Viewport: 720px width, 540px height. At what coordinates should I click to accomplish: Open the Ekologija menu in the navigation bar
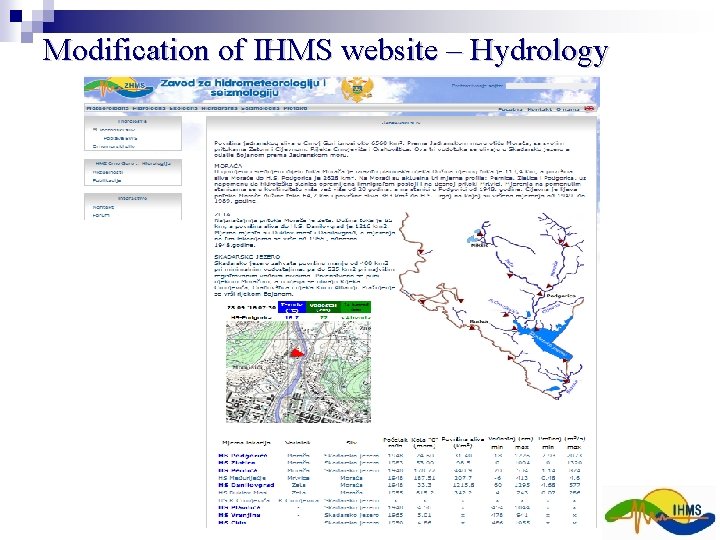(x=183, y=108)
